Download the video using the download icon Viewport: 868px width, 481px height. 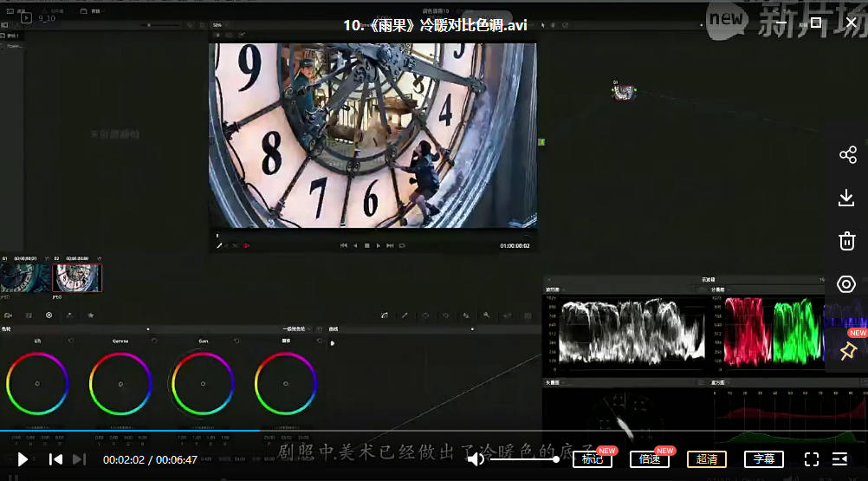[x=847, y=198]
